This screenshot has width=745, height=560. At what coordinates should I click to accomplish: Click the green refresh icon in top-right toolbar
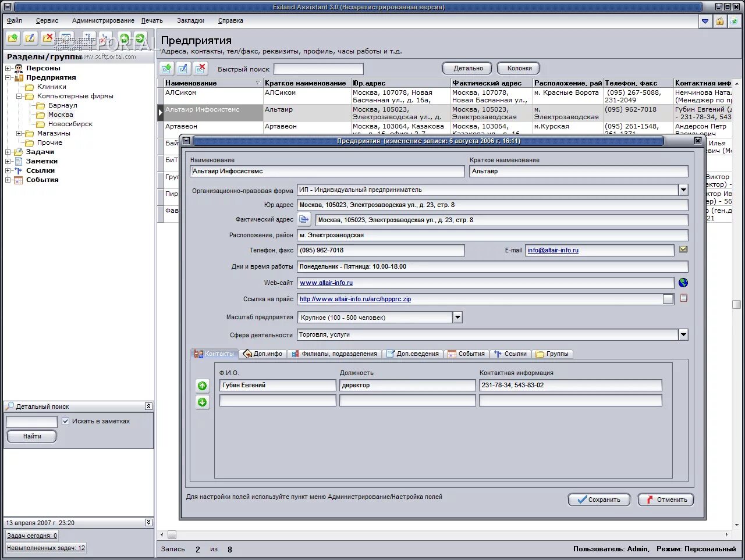coord(735,21)
